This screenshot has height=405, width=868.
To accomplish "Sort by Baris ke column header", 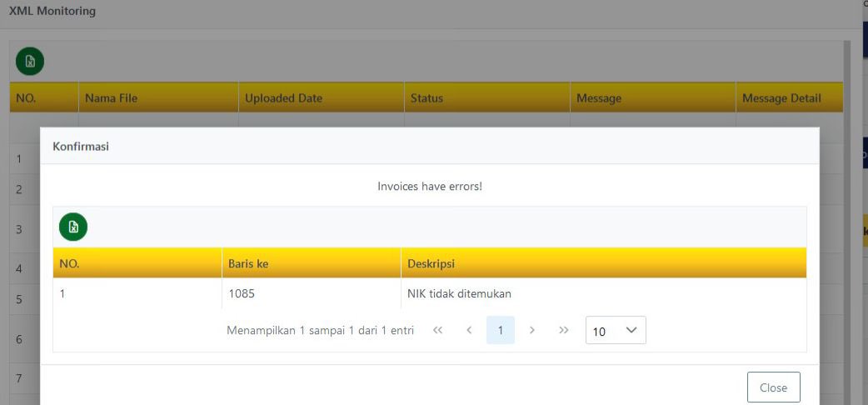I will coord(311,263).
